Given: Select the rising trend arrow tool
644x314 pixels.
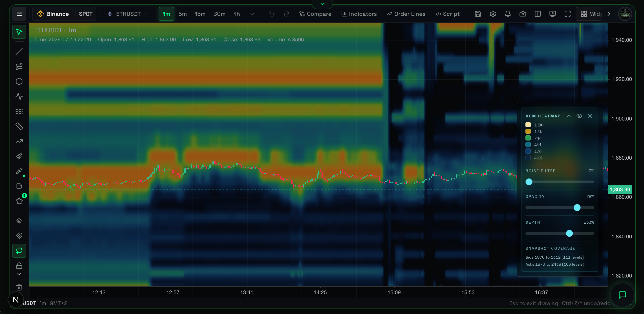Looking at the screenshot, I should [x=19, y=141].
